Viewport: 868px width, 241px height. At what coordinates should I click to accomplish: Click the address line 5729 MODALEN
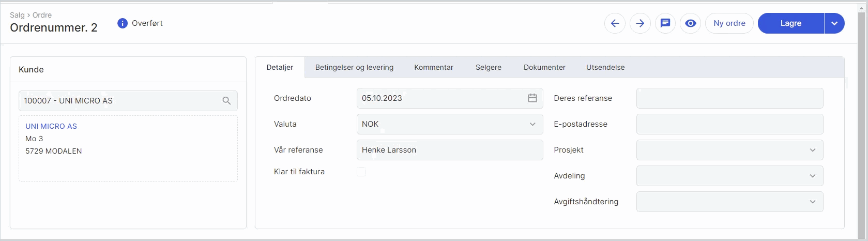54,151
